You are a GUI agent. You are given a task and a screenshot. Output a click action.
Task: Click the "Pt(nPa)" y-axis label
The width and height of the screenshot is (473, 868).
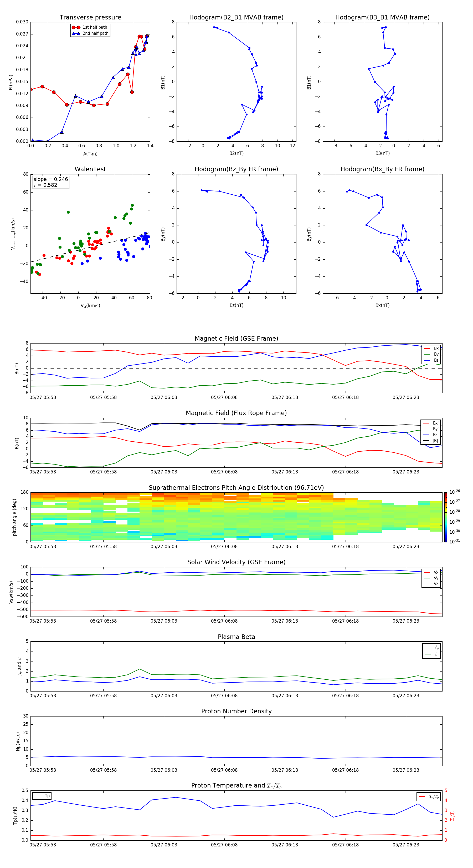point(11,82)
